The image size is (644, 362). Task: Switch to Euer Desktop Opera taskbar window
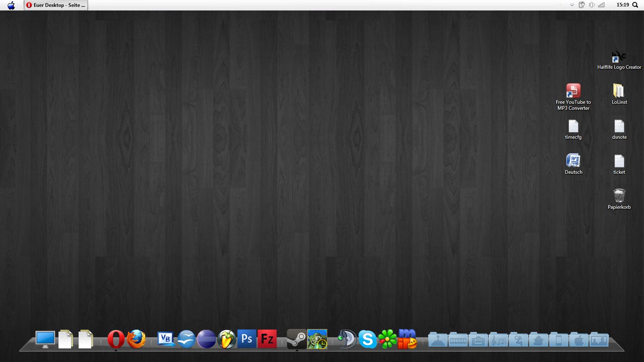pyautogui.click(x=56, y=5)
